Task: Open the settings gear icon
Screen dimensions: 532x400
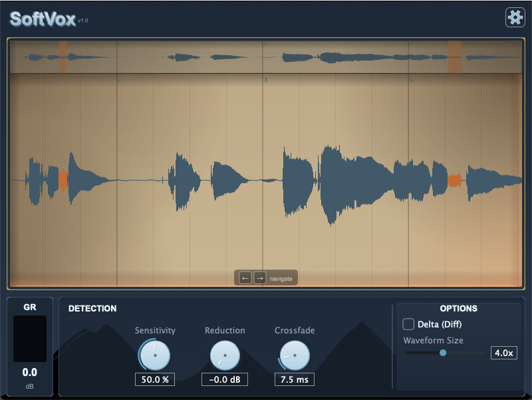Action: (514, 17)
